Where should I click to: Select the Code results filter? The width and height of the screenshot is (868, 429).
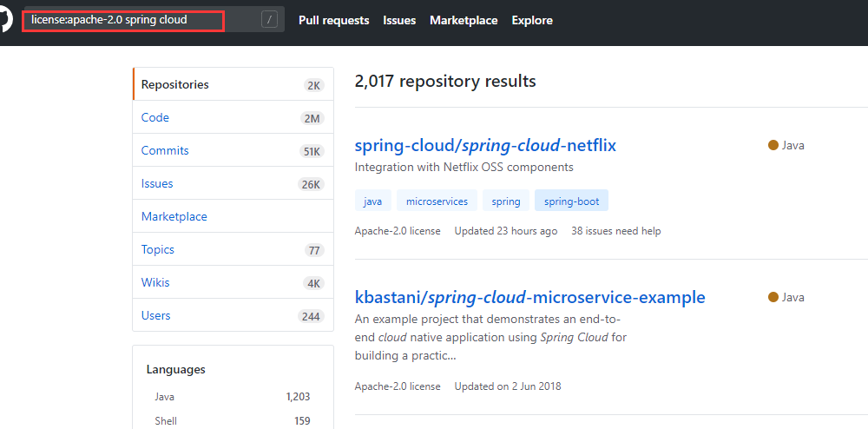[x=233, y=117]
